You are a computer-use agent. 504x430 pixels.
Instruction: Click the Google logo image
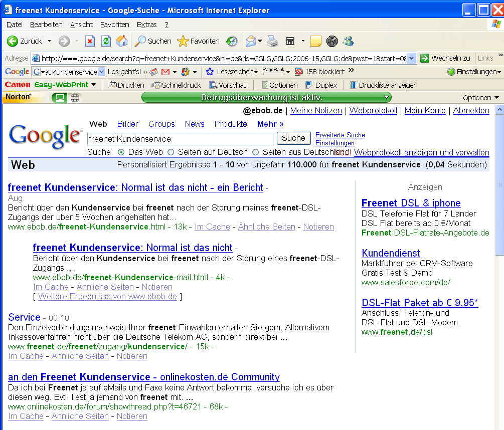(x=45, y=136)
